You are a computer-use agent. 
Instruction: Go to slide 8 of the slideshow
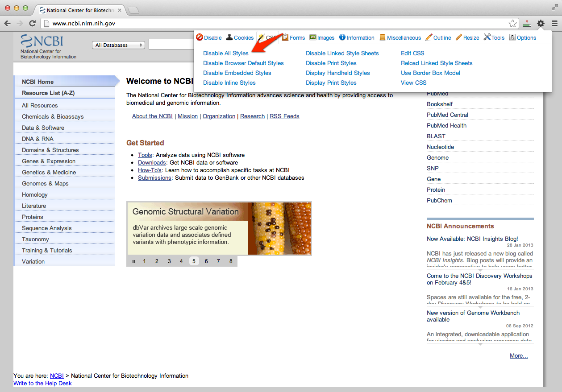pos(231,261)
